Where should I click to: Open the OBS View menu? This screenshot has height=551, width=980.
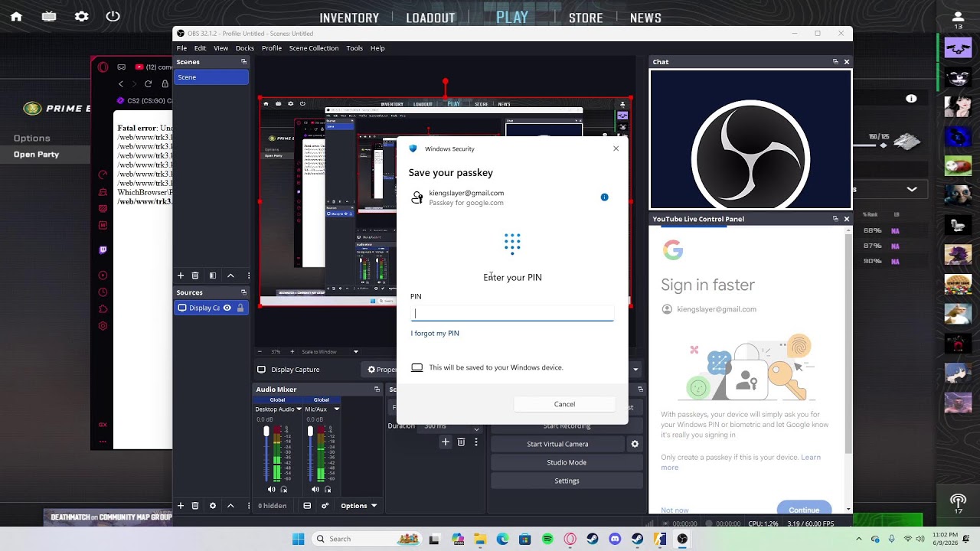pos(220,48)
